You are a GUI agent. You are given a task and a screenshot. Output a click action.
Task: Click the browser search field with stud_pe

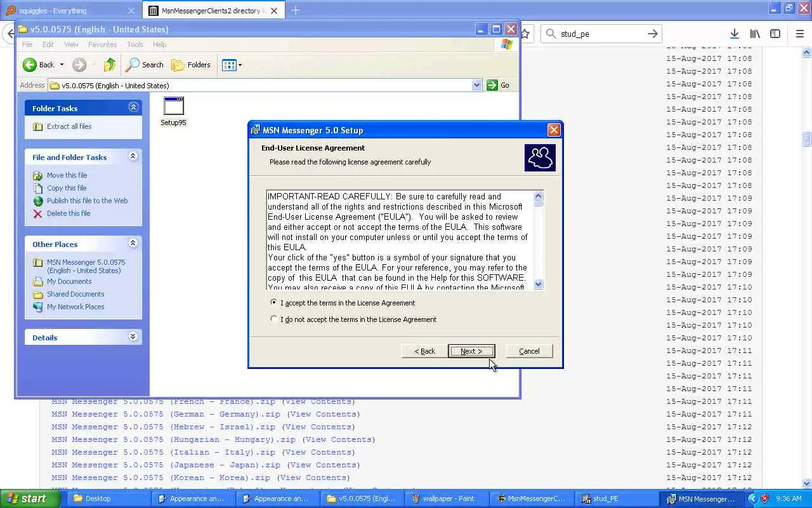(x=601, y=34)
